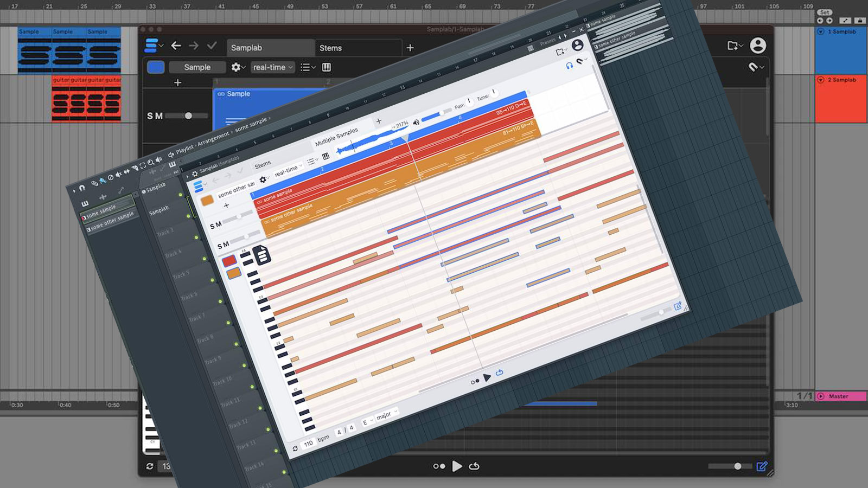Open the real-time mode dropdown in the dark window
868x488 pixels.
coord(273,67)
